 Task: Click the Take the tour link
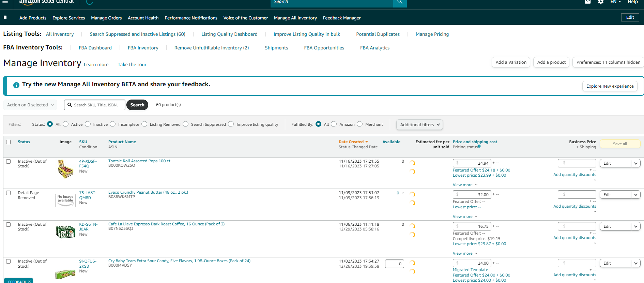pos(132,64)
